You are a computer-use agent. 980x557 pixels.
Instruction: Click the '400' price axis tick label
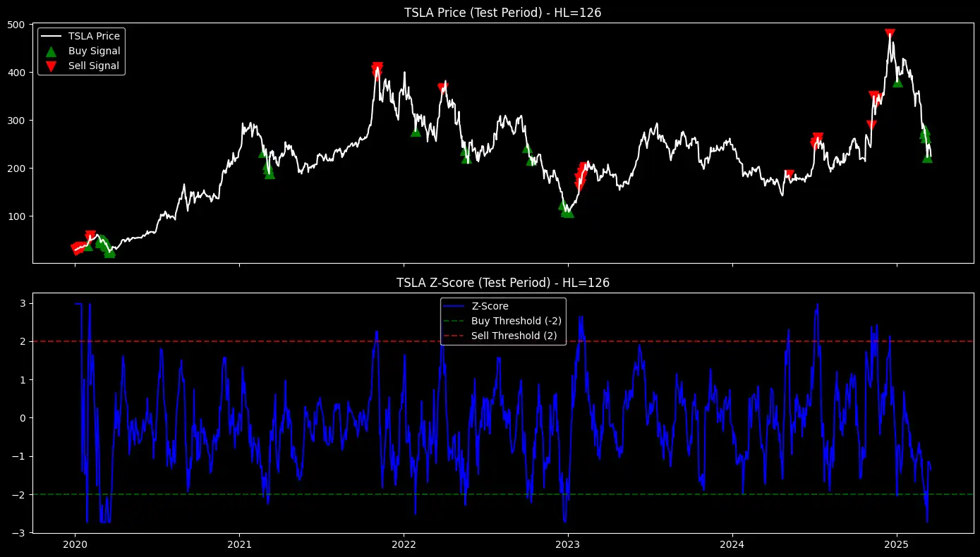click(17, 73)
